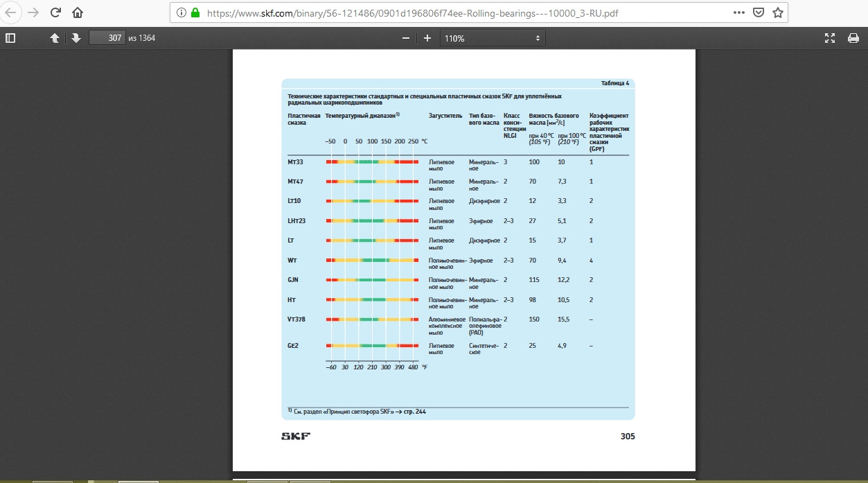Viewport: 868px width, 483px height.
Task: Toggle the PDF viewer sidebar
Action: tap(10, 38)
